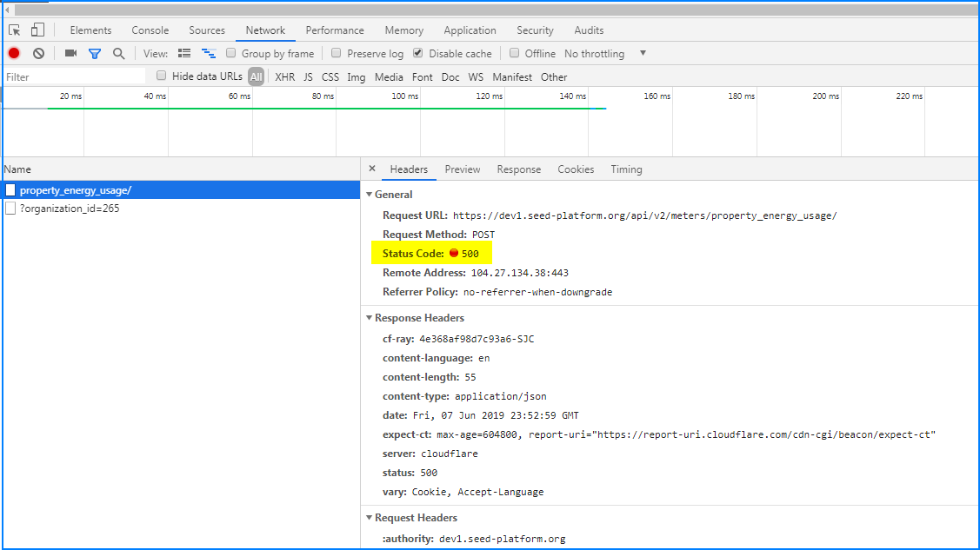Enable Group by frame checkbox

230,53
